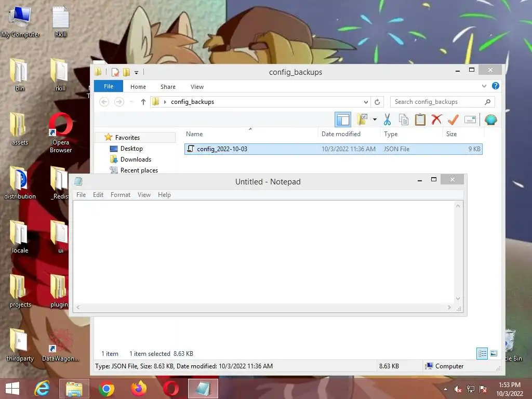Click the muted volume tray icon

tap(458, 389)
